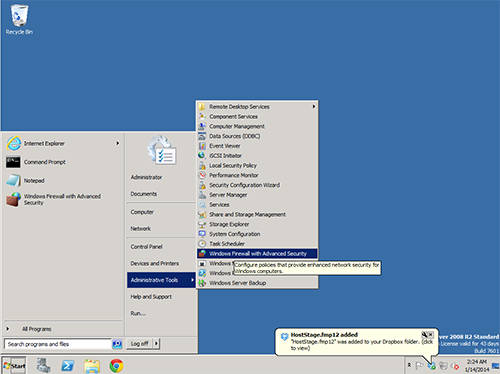Viewport: 500px width, 374px height.
Task: Show hidden system tray icons
Action: [x=409, y=365]
